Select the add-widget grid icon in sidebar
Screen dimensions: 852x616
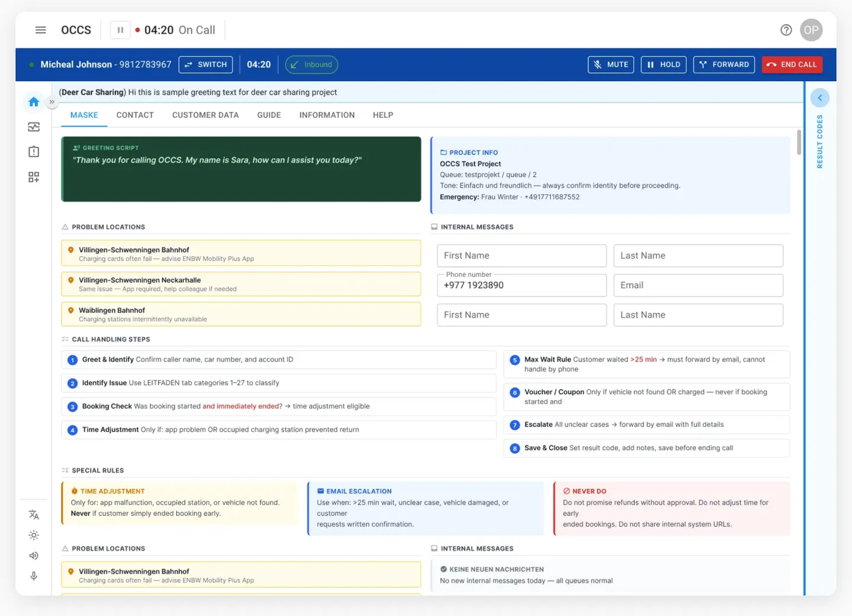(34, 177)
